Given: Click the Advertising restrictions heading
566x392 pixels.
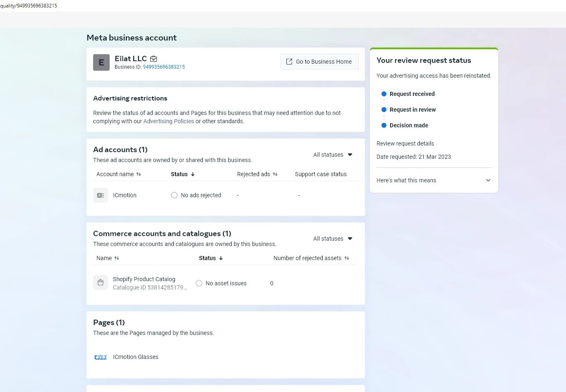Looking at the screenshot, I should click(130, 98).
